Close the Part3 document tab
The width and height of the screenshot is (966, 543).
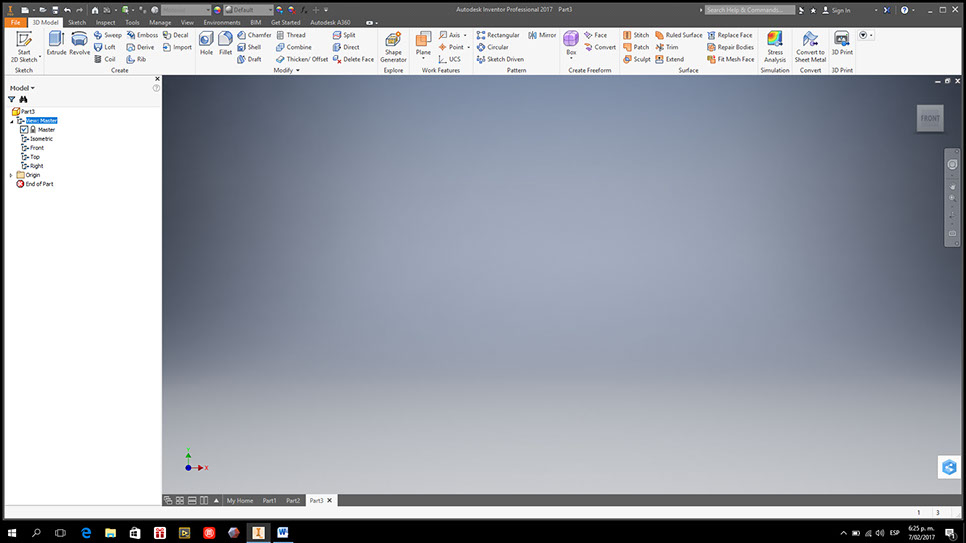point(330,500)
